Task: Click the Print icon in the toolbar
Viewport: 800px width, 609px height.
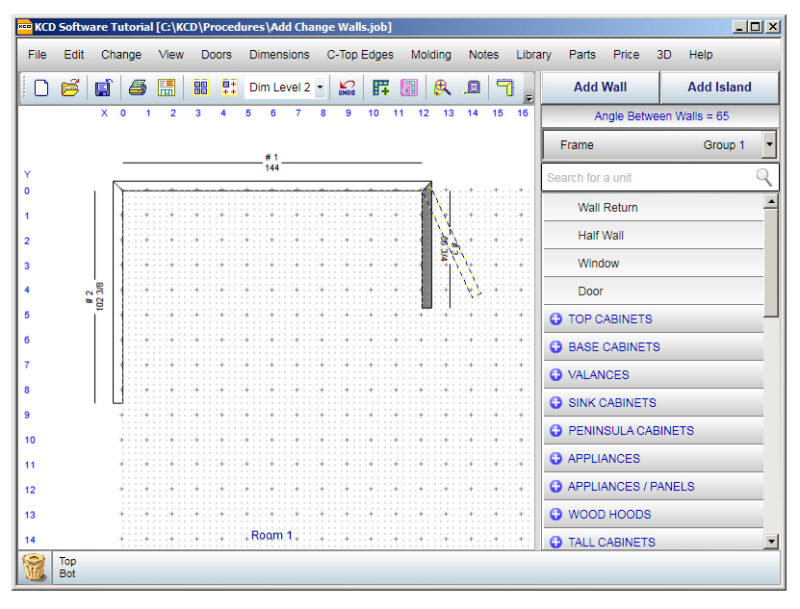Action: tap(136, 88)
